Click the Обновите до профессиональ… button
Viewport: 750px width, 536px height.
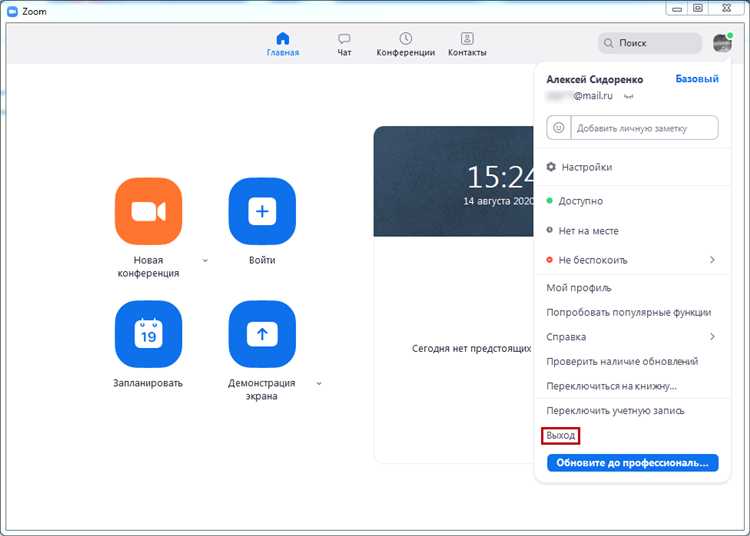point(632,463)
